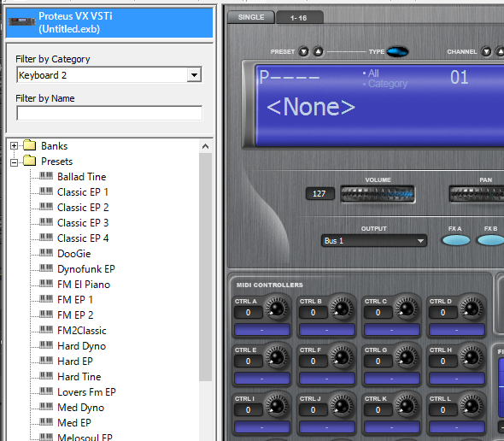The image size is (504, 441).
Task: Toggle the FX B oval button
Action: click(x=491, y=240)
